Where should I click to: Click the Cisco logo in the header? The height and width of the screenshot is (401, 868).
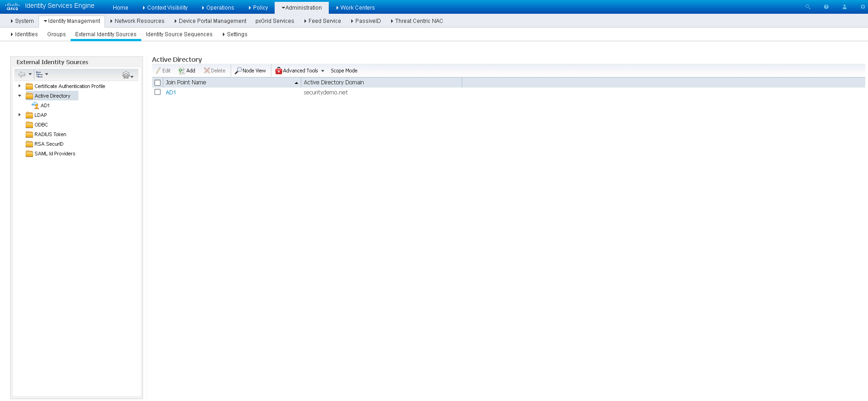coord(12,6)
